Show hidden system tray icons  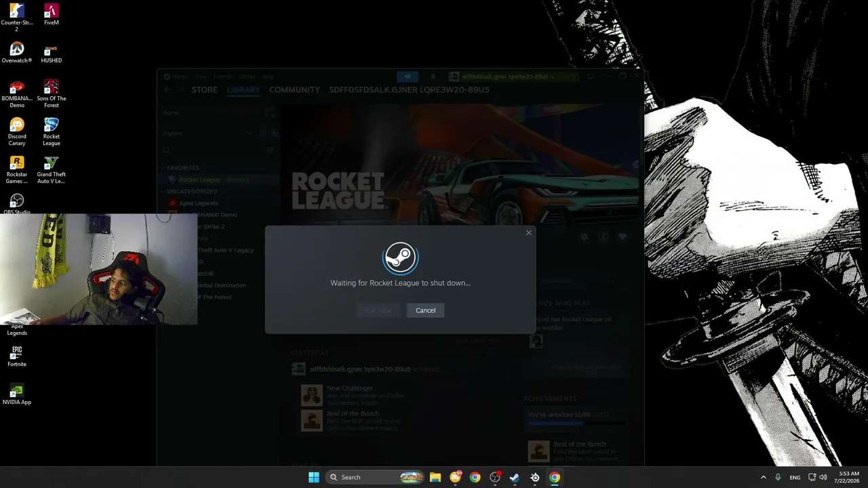coord(763,477)
